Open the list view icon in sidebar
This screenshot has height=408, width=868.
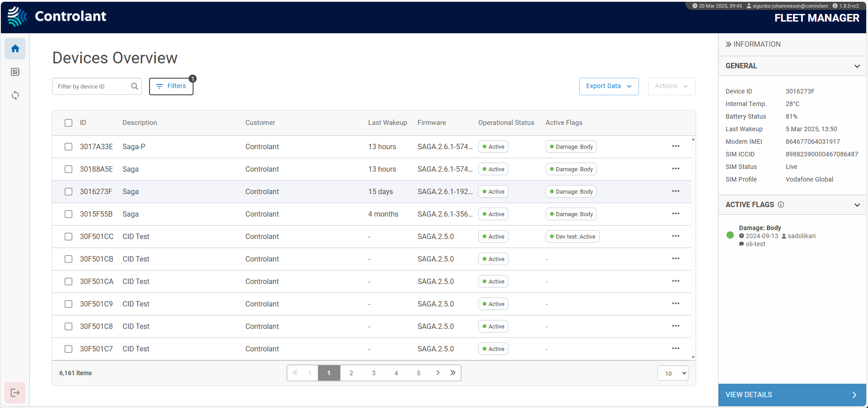click(x=15, y=72)
